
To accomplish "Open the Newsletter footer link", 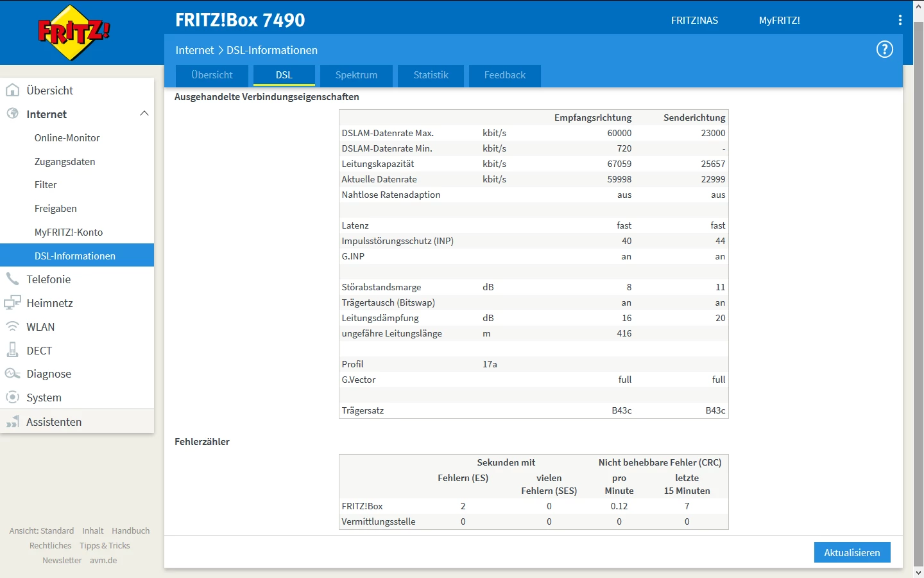I will click(x=62, y=561).
